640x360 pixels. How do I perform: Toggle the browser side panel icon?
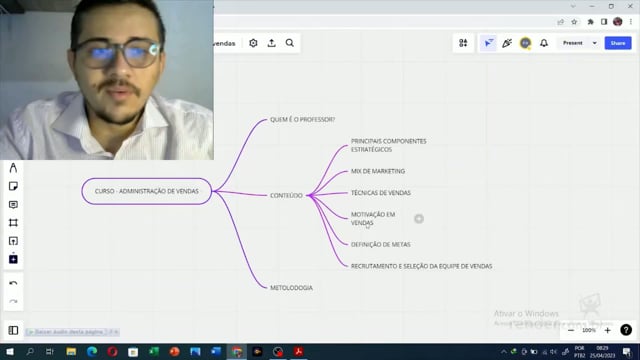point(604,22)
